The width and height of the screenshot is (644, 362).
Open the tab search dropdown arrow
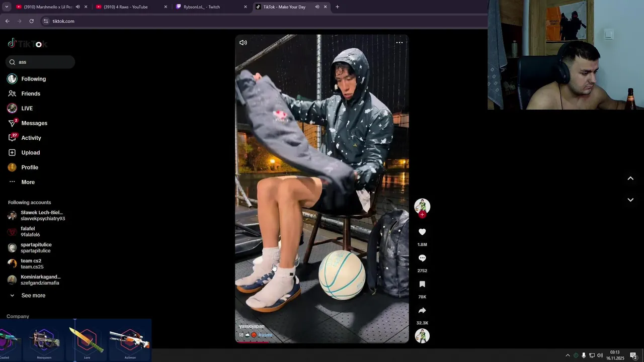pos(6,7)
